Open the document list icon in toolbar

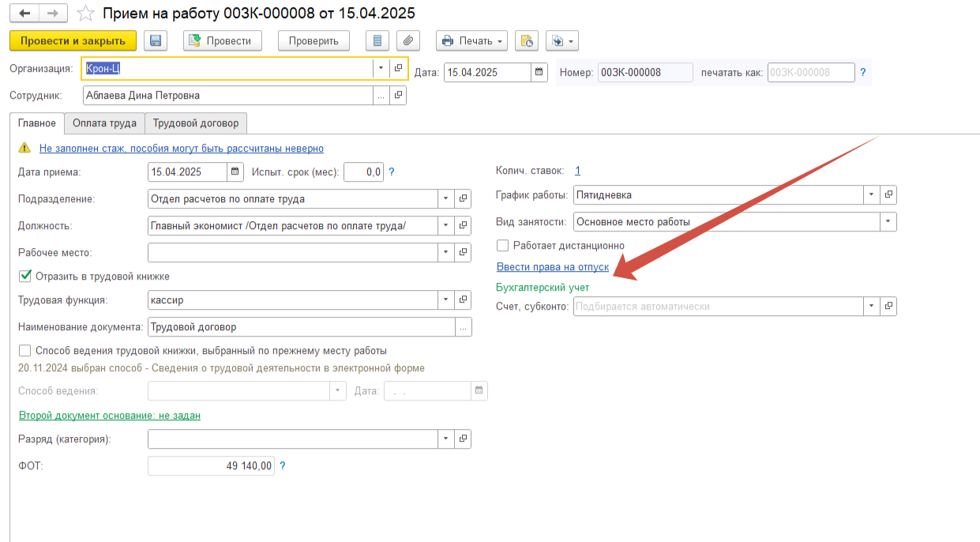[x=377, y=41]
